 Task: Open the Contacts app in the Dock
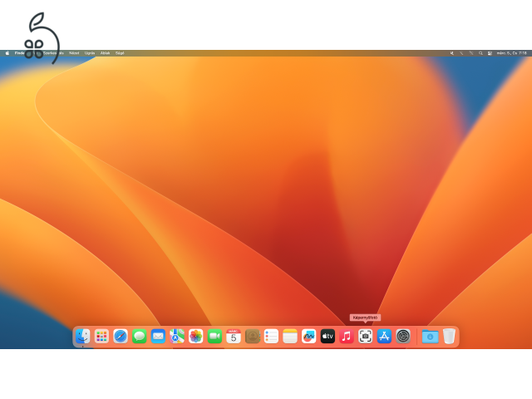[253, 336]
